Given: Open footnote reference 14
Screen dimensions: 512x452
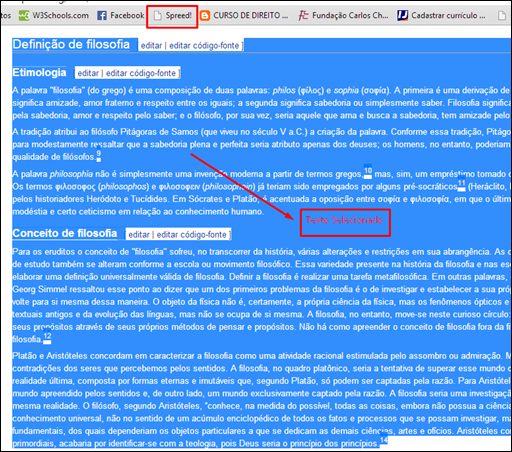Looking at the screenshot, I should [x=384, y=440].
